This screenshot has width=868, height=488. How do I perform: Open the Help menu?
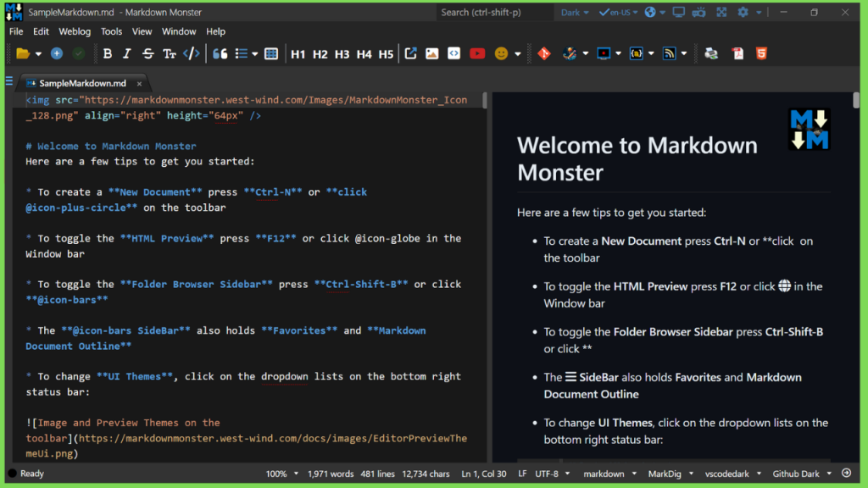215,31
